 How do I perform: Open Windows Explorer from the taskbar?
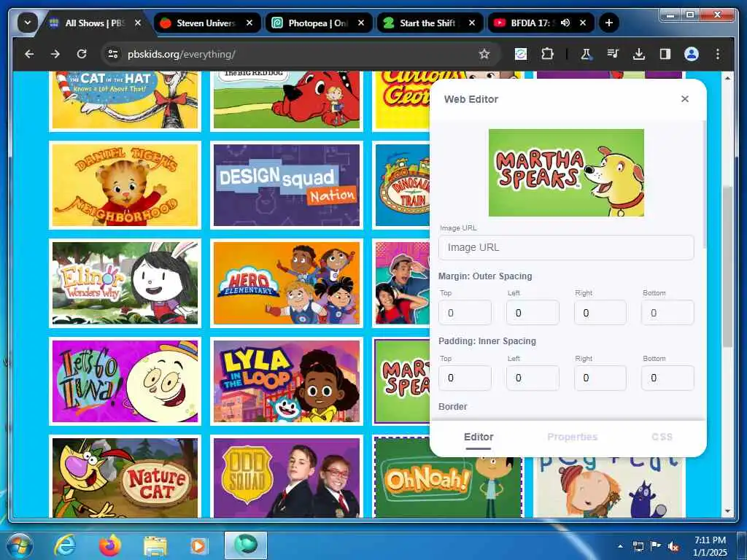pos(155,545)
